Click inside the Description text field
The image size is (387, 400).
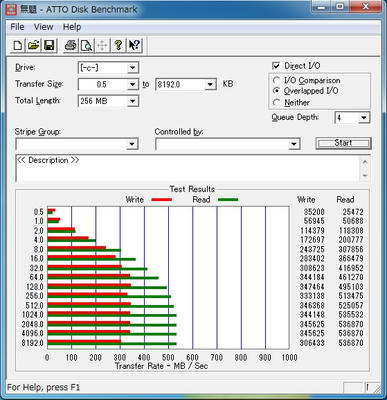(188, 168)
